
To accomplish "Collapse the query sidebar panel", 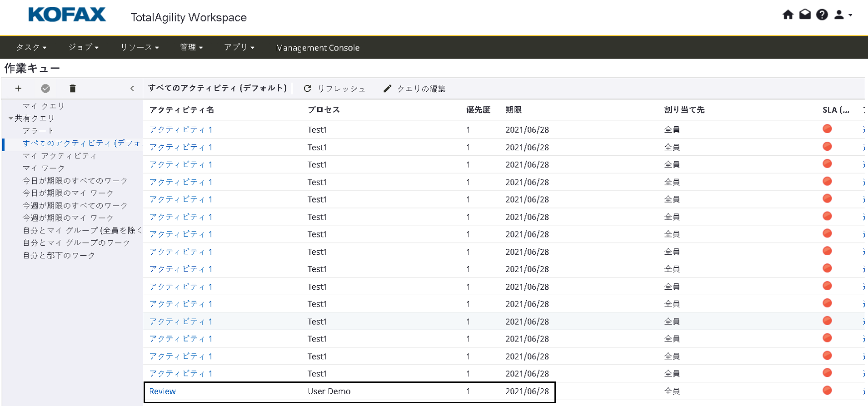I will (132, 89).
